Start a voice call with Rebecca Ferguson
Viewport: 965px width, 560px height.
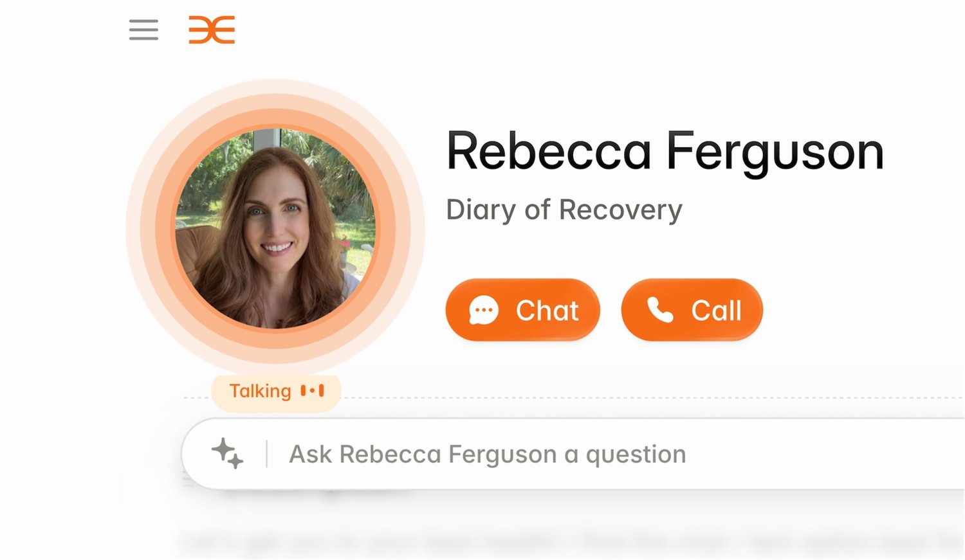pyautogui.click(x=692, y=310)
